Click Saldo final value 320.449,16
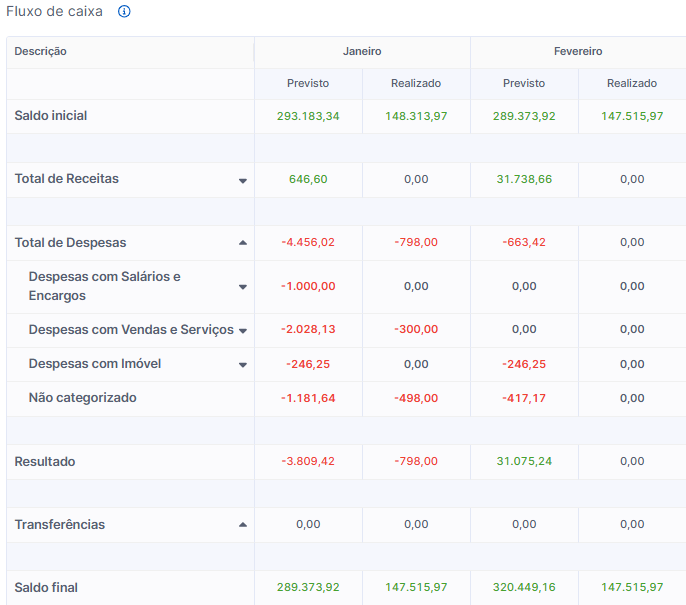 524,588
